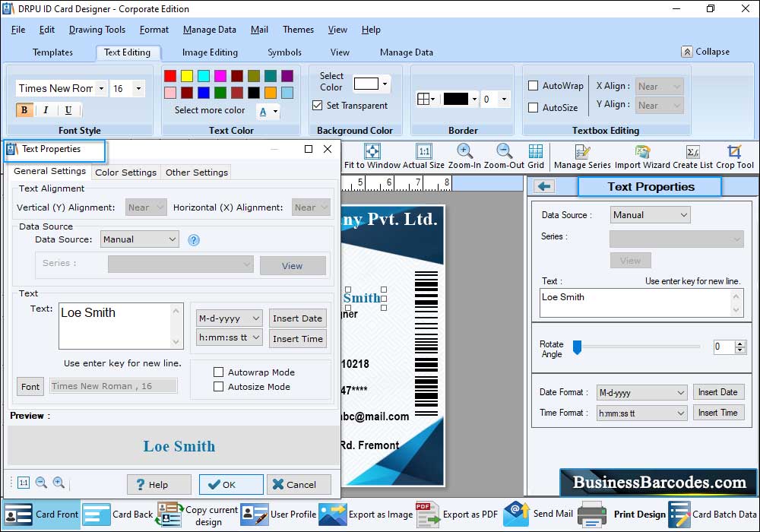Screen dimensions: 760x532
Task: Click Font button in dialog
Action: [30, 387]
